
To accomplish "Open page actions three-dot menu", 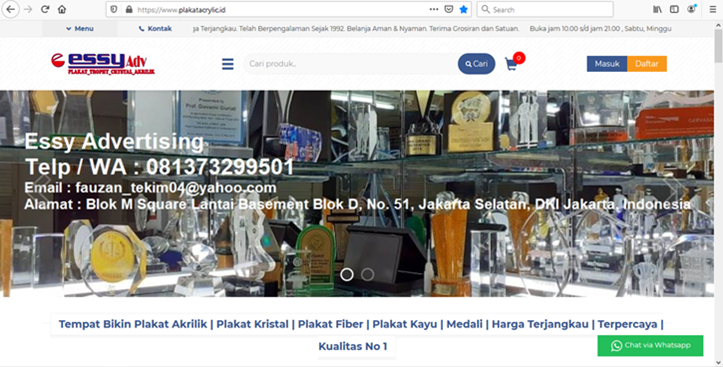I will [x=434, y=9].
